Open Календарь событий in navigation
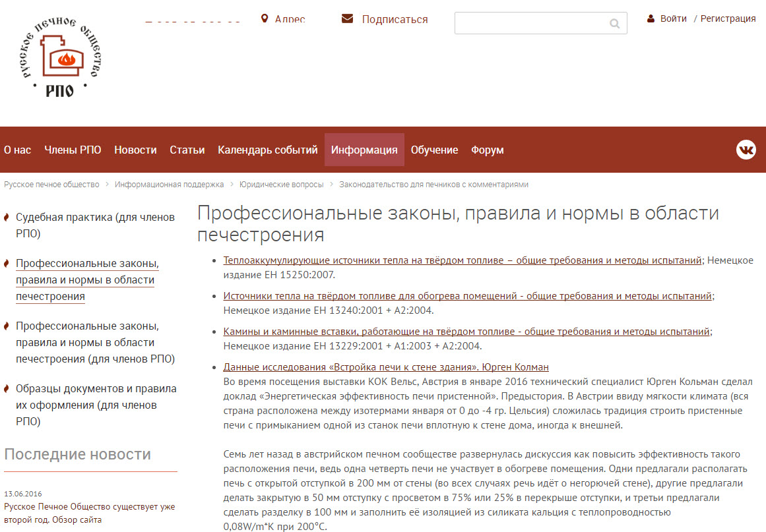This screenshot has width=766, height=532. point(268,150)
